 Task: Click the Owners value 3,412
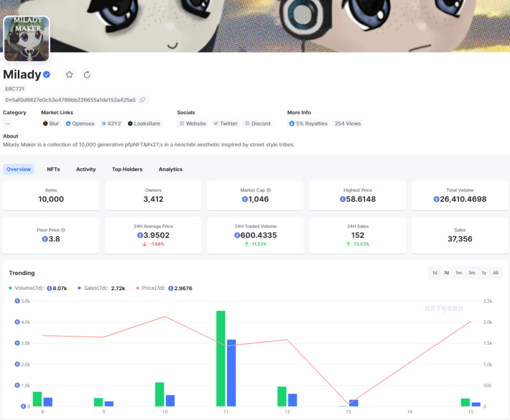153,199
